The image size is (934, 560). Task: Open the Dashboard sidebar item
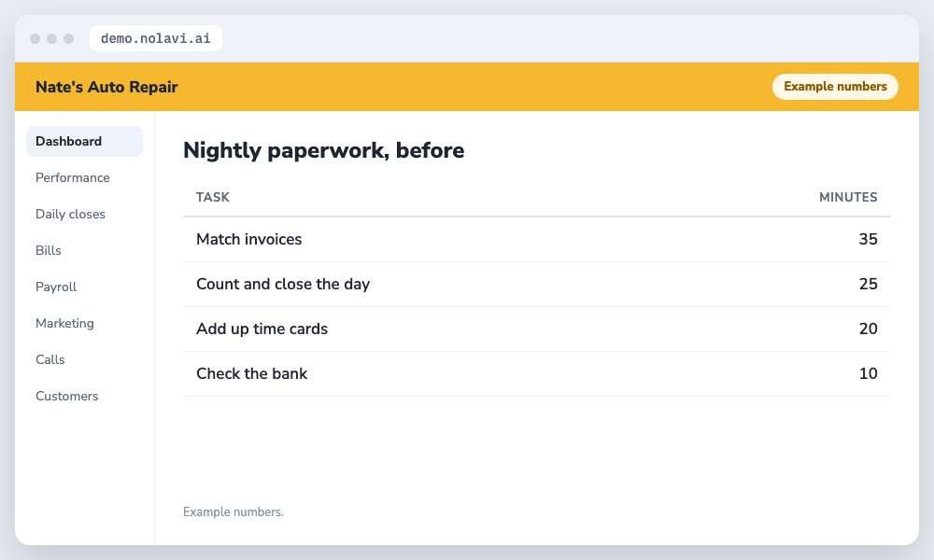[84, 141]
